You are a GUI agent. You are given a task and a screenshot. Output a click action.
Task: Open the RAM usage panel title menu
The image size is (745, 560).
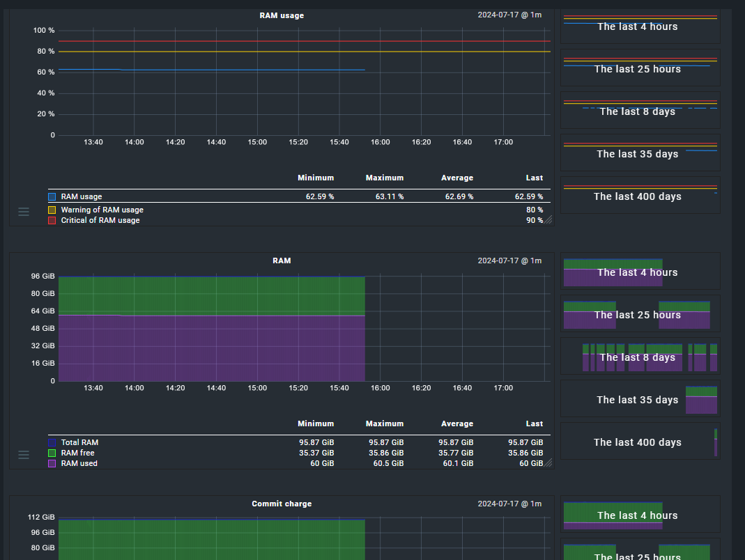click(282, 15)
